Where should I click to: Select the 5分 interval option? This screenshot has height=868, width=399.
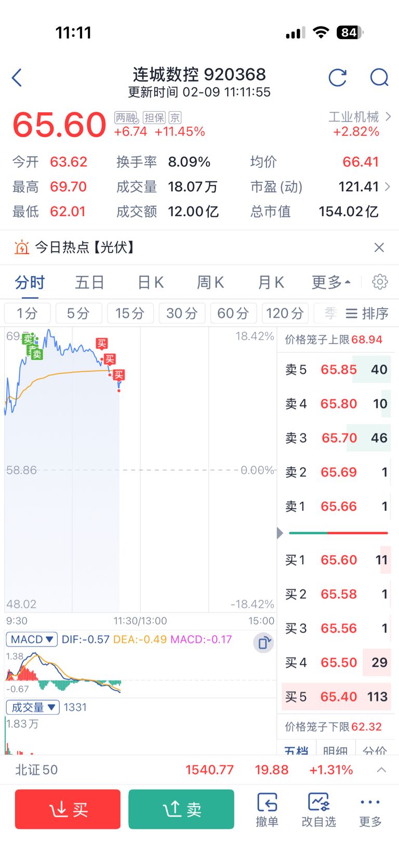78,313
